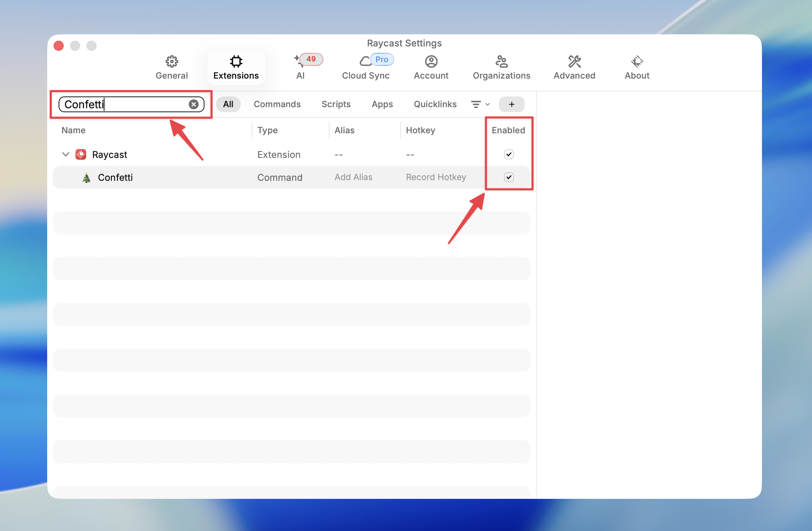Screen dimensions: 812x531
Task: Open Cloud Sync settings icon
Action: [x=365, y=61]
